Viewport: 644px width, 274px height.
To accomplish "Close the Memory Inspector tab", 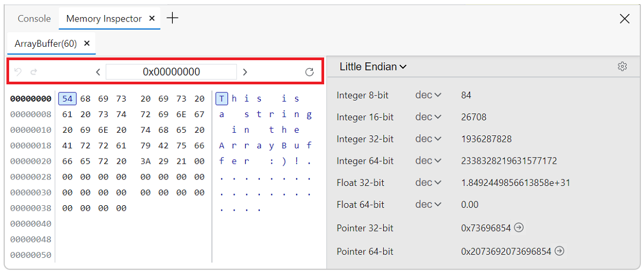I will click(152, 18).
